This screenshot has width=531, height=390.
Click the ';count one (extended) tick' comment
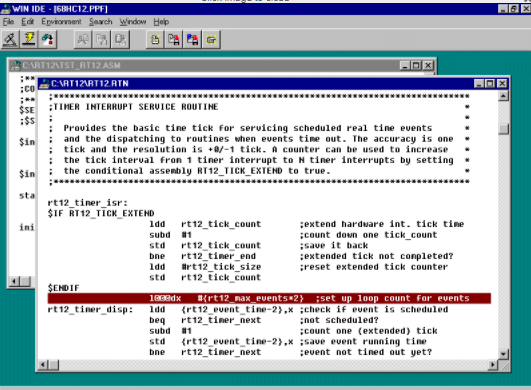click(x=368, y=331)
